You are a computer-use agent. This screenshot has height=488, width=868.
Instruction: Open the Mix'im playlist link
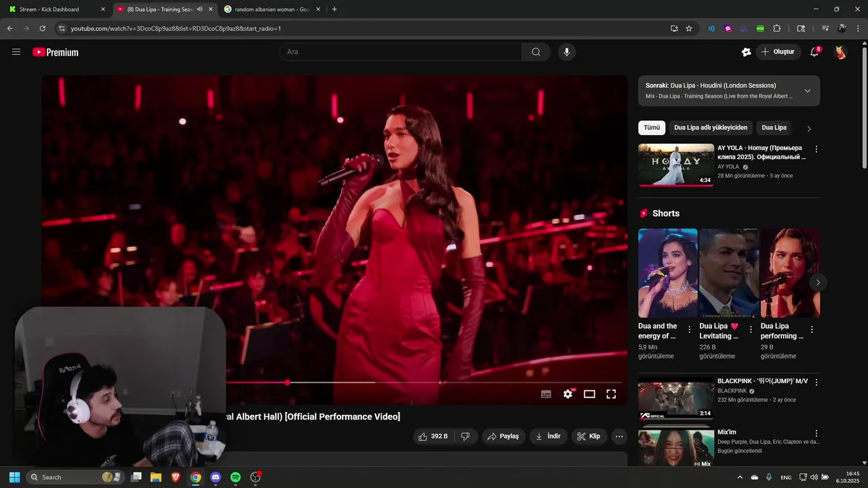point(726,432)
